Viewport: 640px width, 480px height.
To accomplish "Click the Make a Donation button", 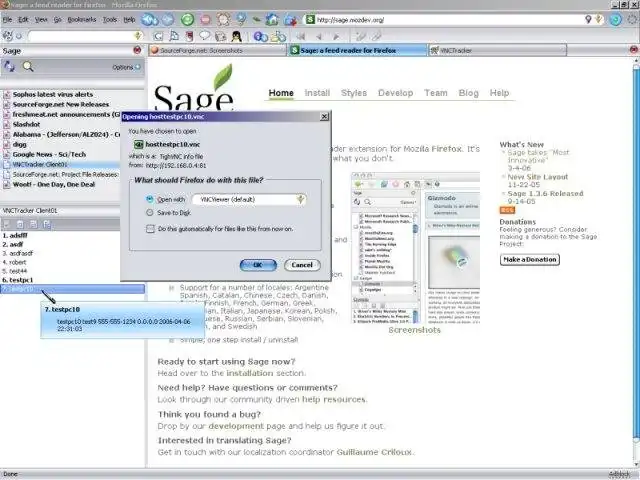I will pos(530,259).
